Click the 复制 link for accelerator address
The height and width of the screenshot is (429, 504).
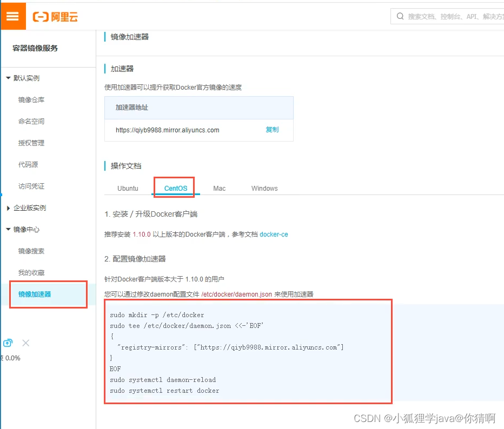272,130
